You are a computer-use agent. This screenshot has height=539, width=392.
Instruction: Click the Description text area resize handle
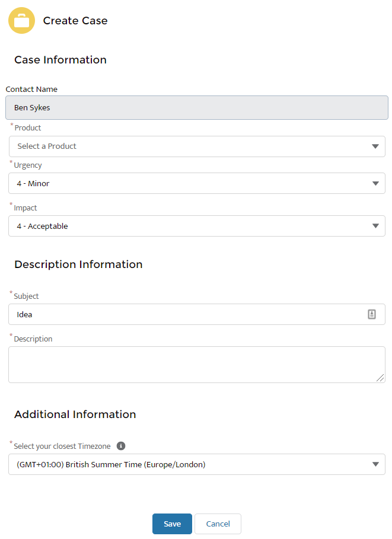pyautogui.click(x=380, y=378)
